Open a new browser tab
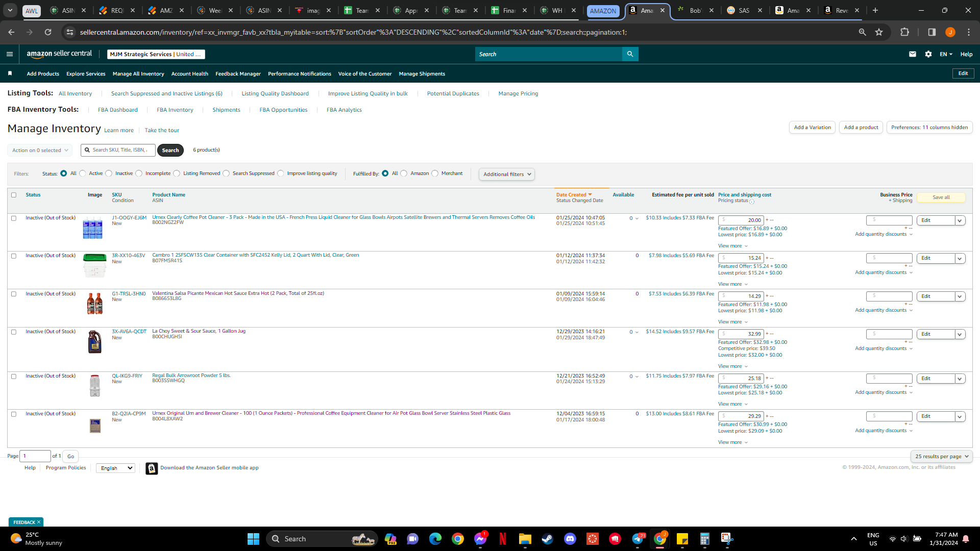980x551 pixels. (x=875, y=10)
